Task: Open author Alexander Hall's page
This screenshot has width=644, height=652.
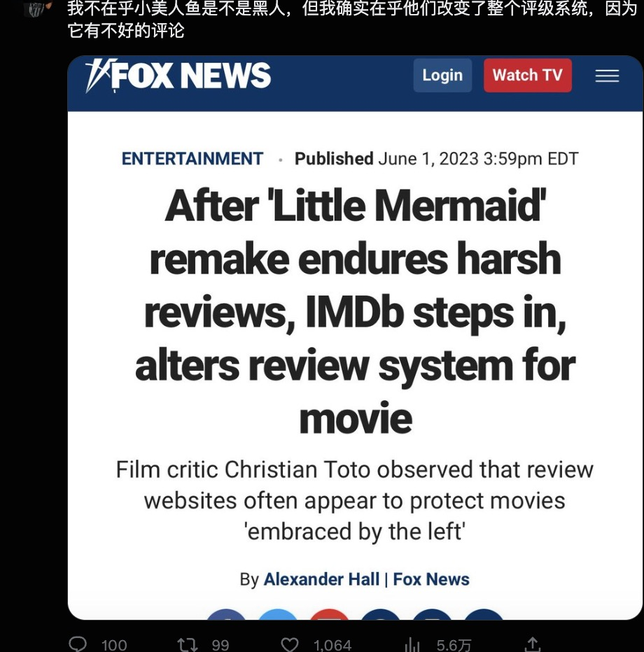Action: pyautogui.click(x=321, y=579)
